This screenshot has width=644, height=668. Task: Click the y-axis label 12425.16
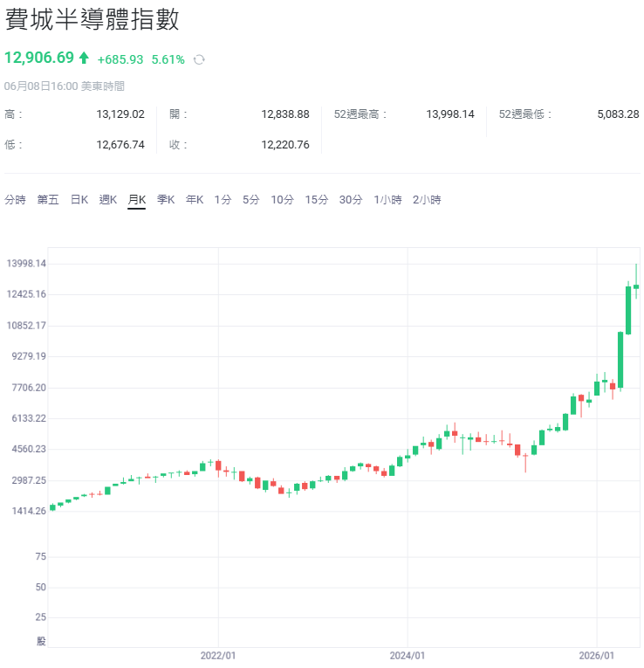(x=26, y=294)
